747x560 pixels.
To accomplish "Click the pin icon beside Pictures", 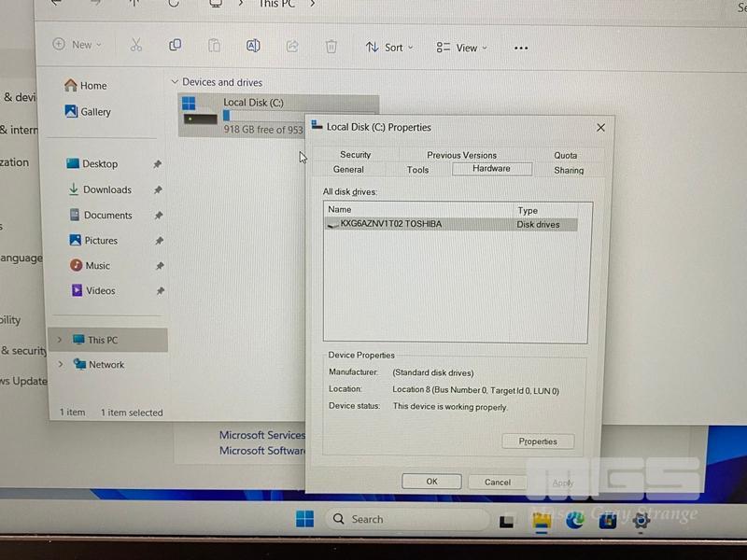I will point(159,241).
